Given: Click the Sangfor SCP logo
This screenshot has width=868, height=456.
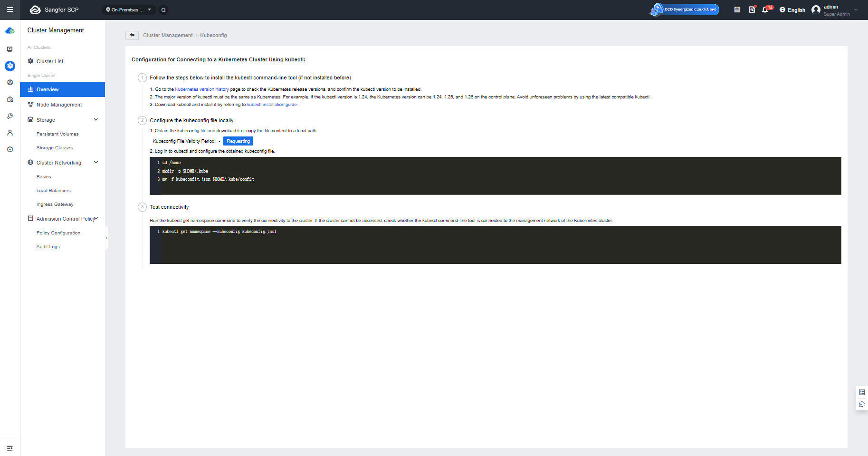Looking at the screenshot, I should pos(54,10).
